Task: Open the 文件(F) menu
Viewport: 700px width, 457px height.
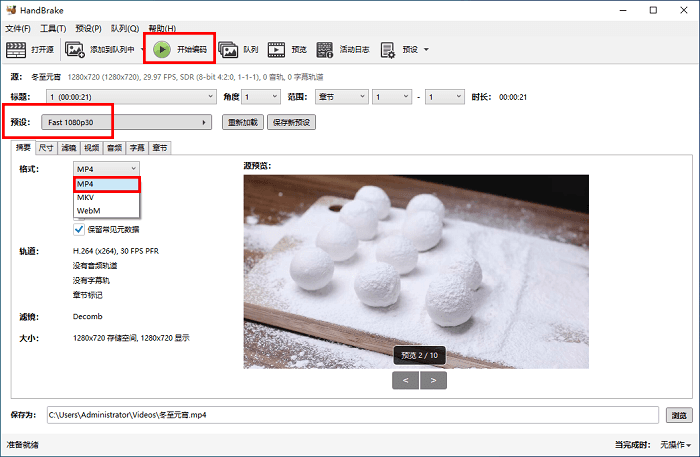Action: [x=18, y=29]
